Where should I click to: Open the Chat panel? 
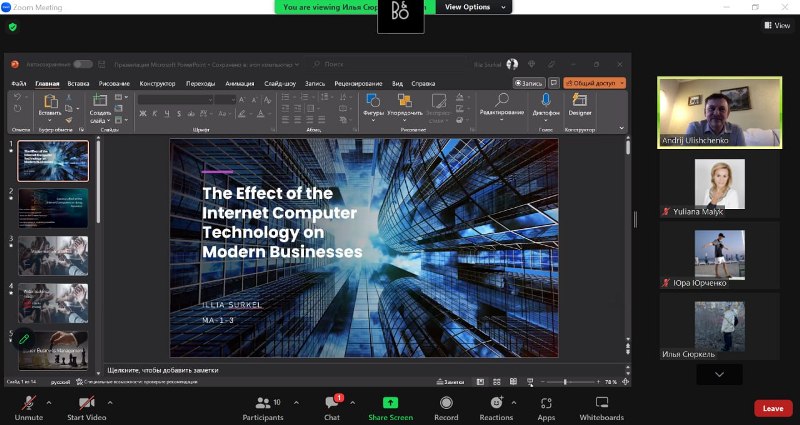[332, 402]
